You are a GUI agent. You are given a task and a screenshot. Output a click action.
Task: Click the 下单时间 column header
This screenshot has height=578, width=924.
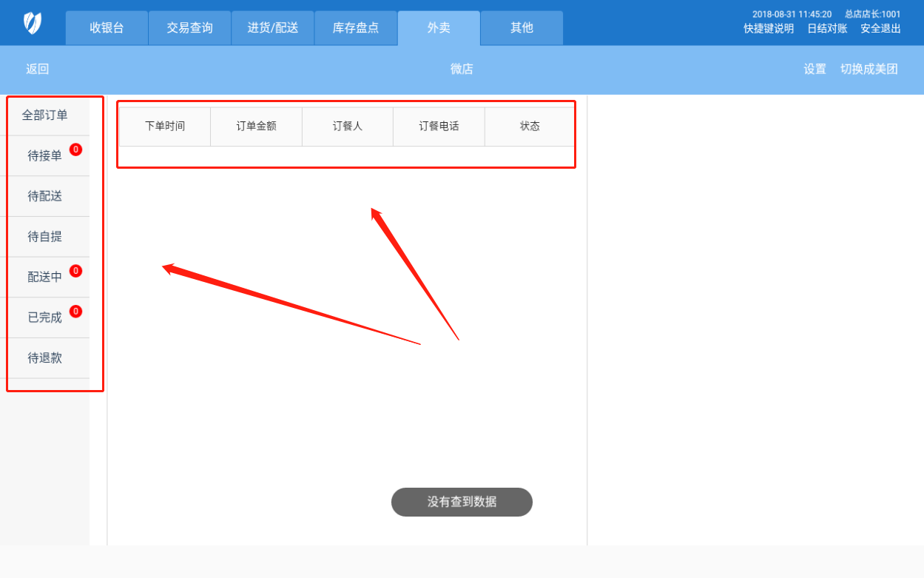pyautogui.click(x=165, y=127)
